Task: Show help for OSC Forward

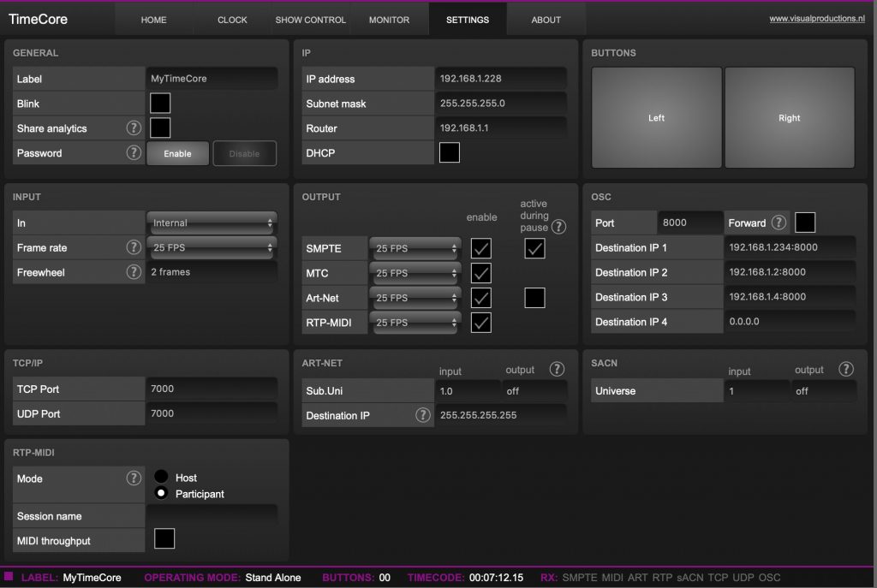Action: [x=779, y=223]
